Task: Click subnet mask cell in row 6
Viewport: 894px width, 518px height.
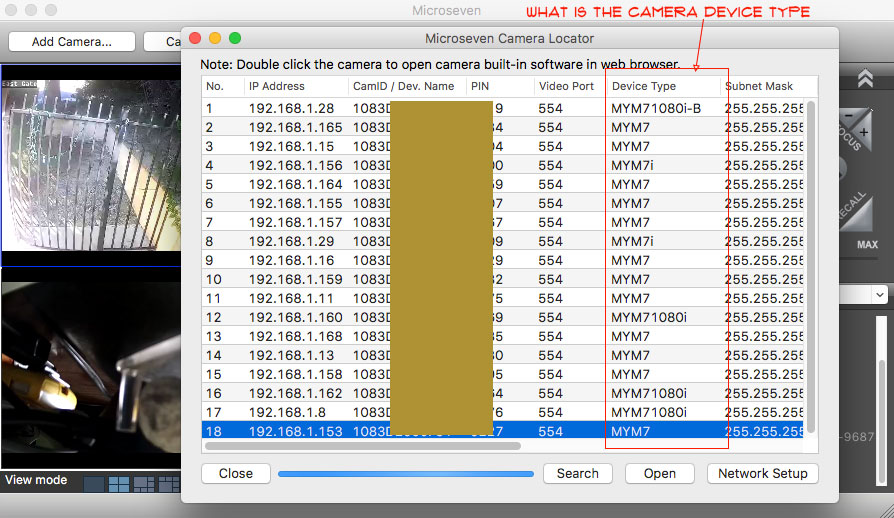Action: coord(763,203)
